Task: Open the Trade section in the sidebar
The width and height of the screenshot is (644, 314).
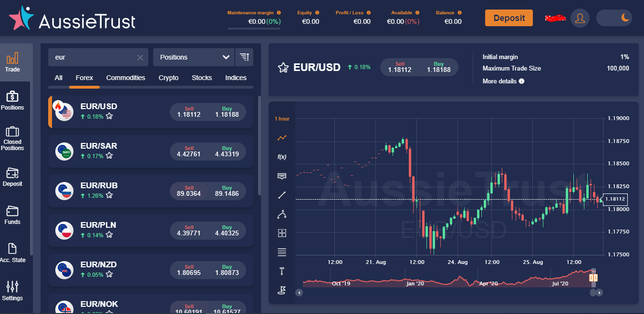Action: point(12,62)
